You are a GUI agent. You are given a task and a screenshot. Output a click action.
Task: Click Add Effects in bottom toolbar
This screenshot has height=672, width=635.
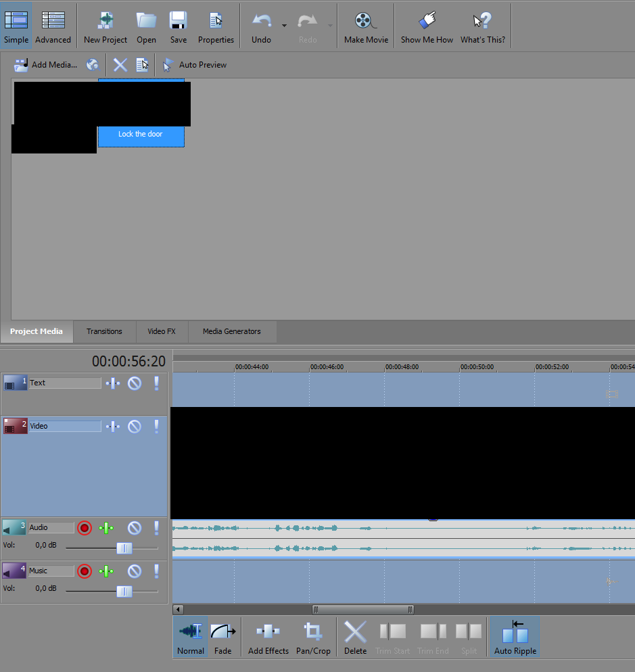[268, 638]
